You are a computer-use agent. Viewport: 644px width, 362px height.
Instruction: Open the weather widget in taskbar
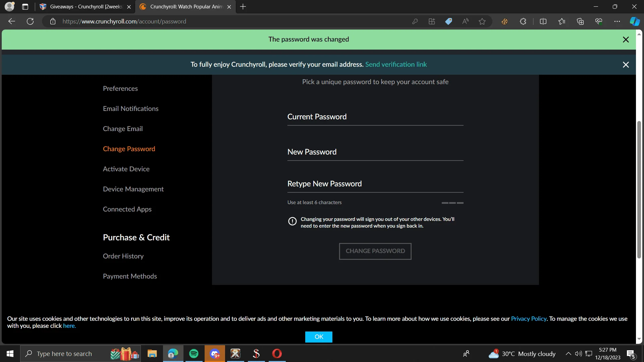pos(522,354)
